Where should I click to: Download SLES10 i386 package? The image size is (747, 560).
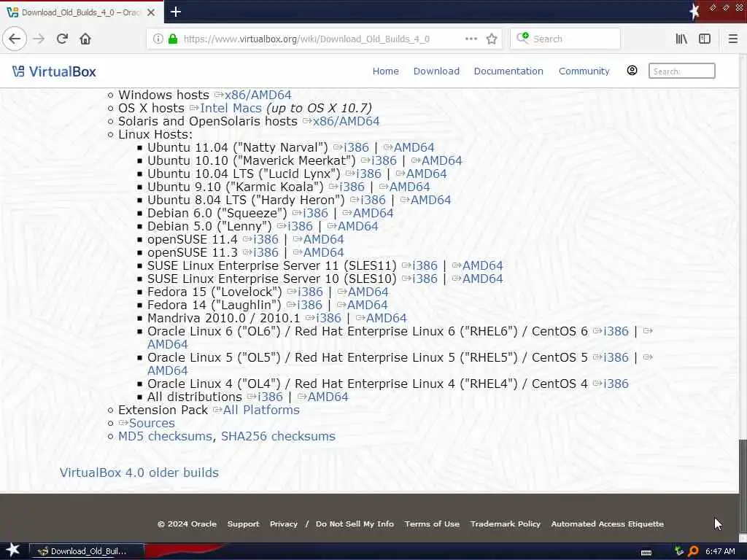click(x=425, y=279)
